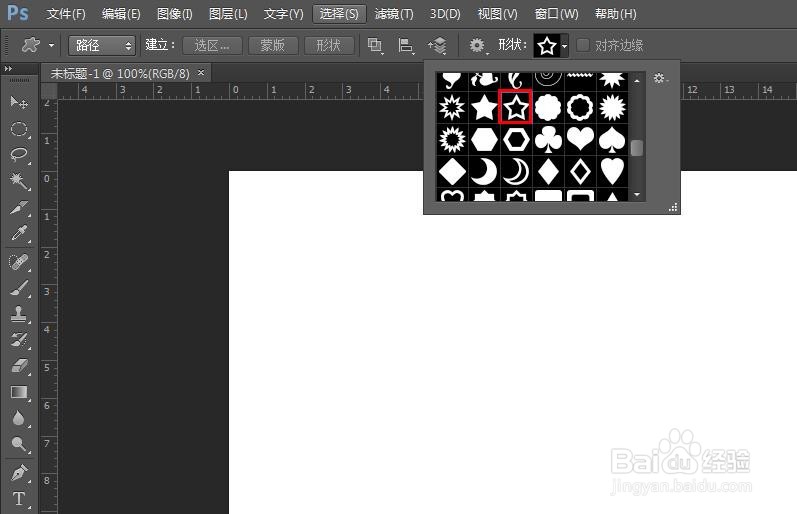
Task: Open the 文字(Y) menu
Action: (x=283, y=14)
